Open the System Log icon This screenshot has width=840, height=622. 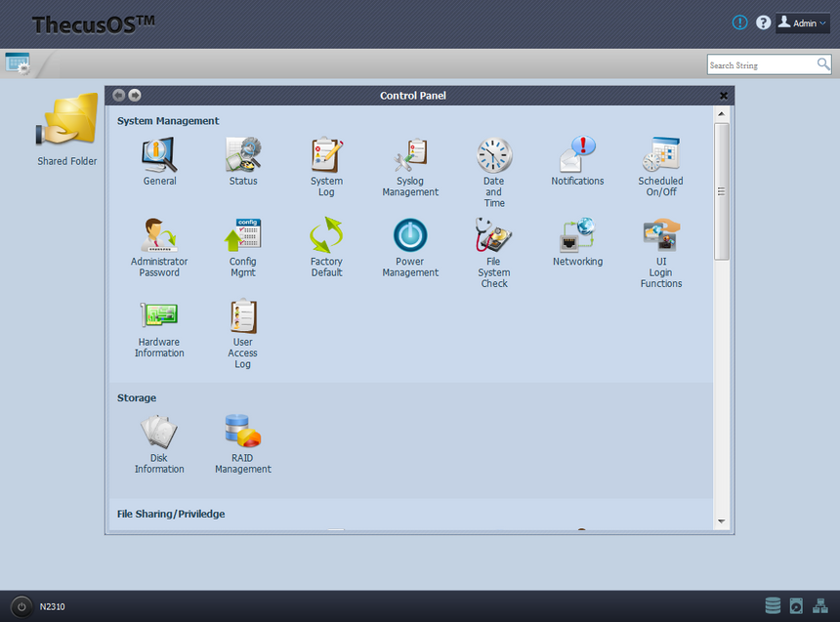326,155
